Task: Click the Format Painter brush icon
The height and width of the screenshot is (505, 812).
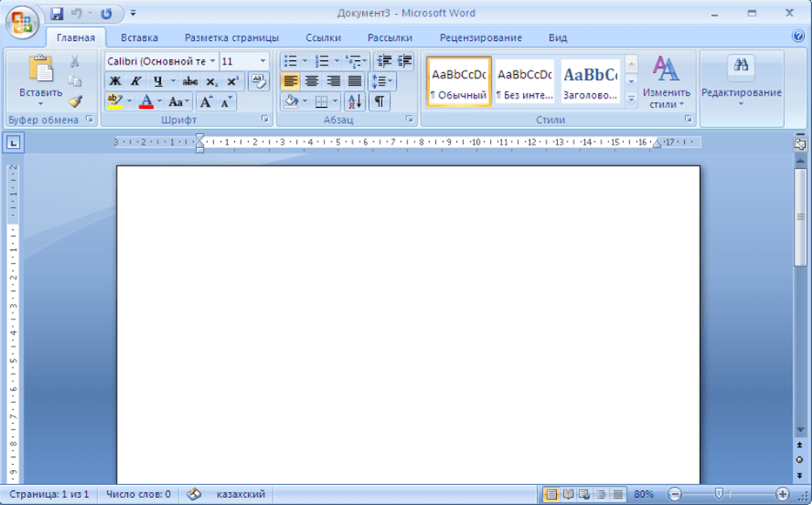Action: click(x=75, y=101)
